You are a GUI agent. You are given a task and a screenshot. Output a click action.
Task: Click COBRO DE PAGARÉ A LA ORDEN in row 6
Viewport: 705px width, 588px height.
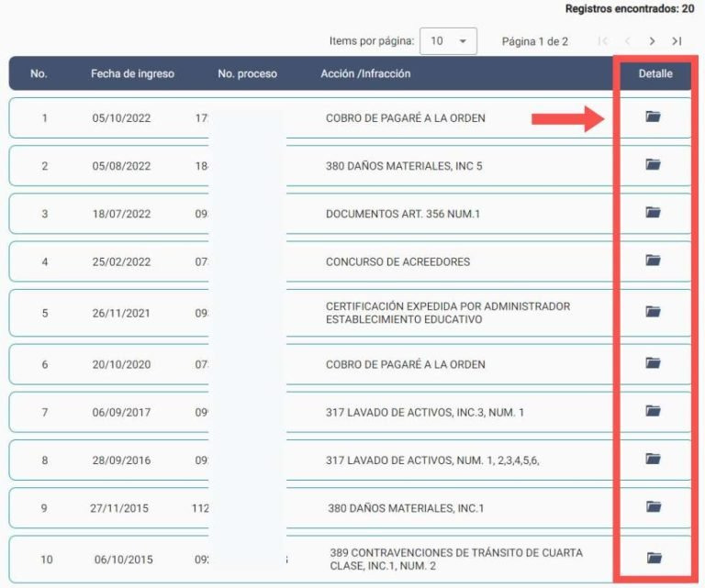(x=406, y=364)
